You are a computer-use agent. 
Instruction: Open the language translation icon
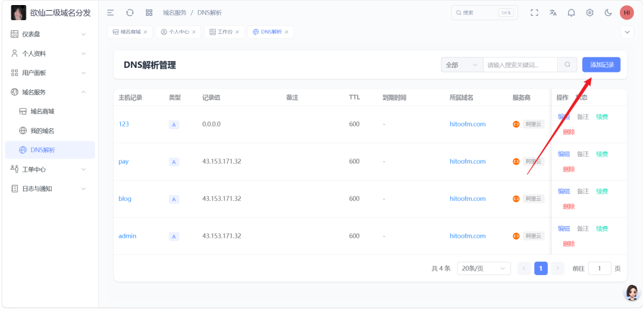(x=553, y=13)
